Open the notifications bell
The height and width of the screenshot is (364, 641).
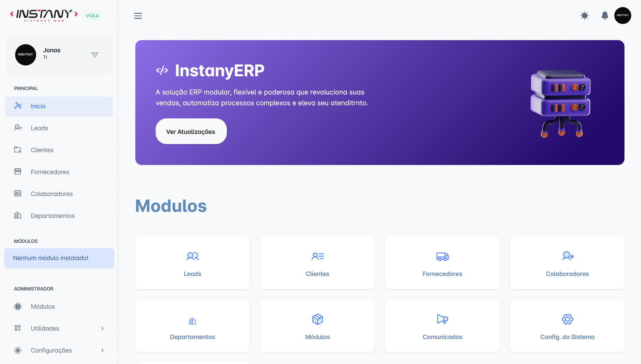pos(605,16)
